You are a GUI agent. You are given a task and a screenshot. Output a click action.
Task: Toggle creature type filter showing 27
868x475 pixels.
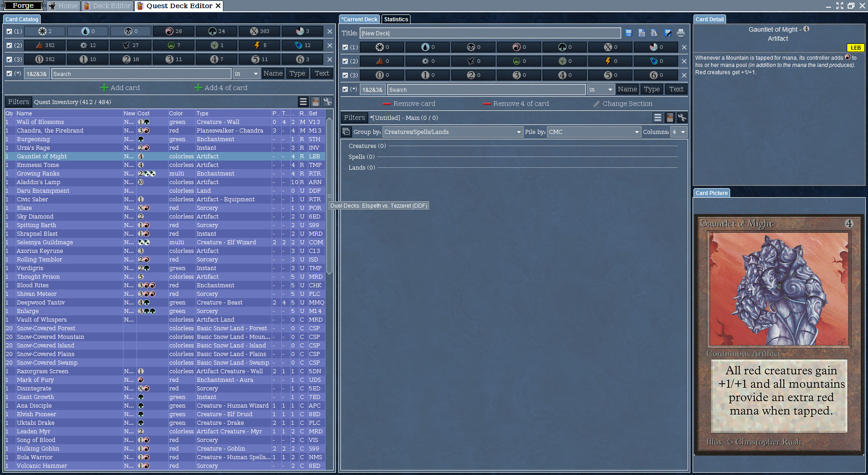(131, 45)
